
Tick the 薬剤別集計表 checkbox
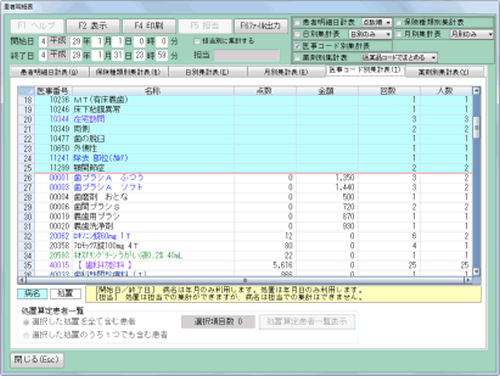(298, 58)
